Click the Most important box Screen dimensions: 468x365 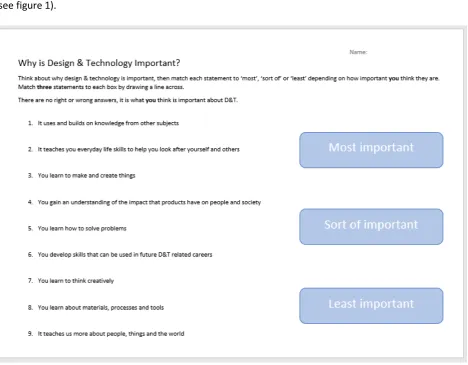tap(371, 150)
